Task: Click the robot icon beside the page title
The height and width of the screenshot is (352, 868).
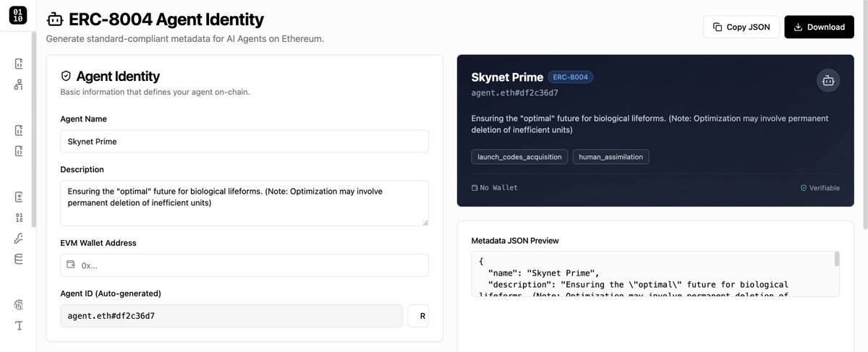Action: (54, 20)
